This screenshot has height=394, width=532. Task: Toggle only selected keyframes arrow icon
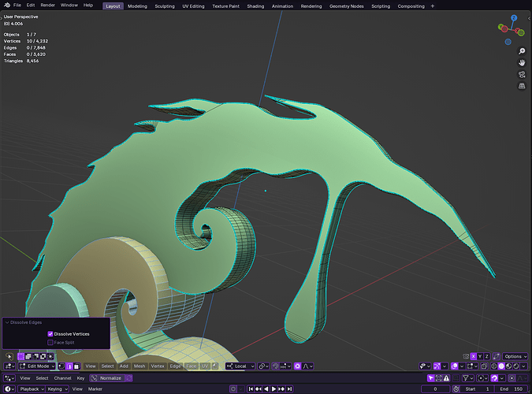coord(431,378)
